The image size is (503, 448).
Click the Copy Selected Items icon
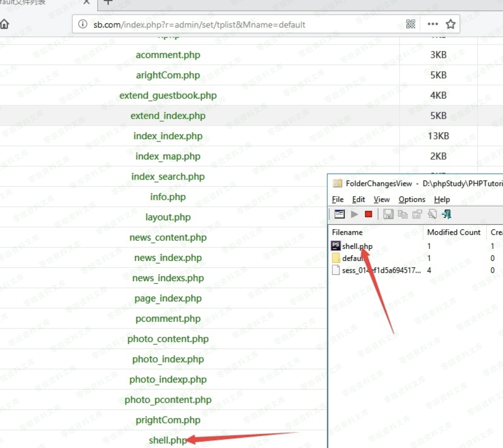pyautogui.click(x=402, y=214)
